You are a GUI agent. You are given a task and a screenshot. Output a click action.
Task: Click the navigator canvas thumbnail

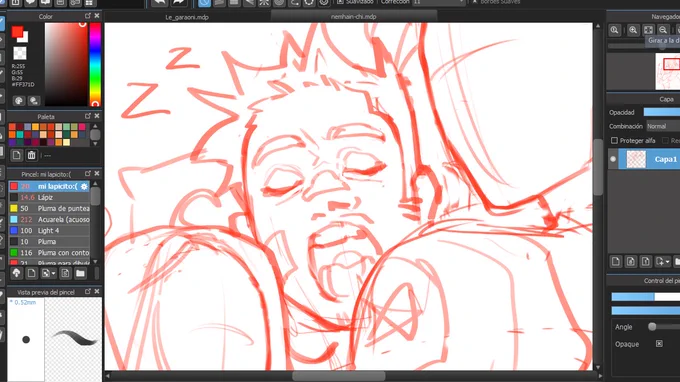point(668,72)
